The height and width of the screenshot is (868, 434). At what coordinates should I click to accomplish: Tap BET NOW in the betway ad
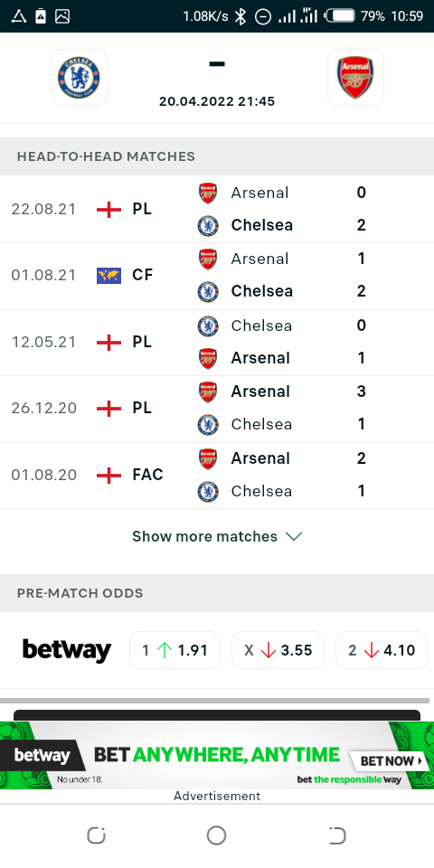388,760
